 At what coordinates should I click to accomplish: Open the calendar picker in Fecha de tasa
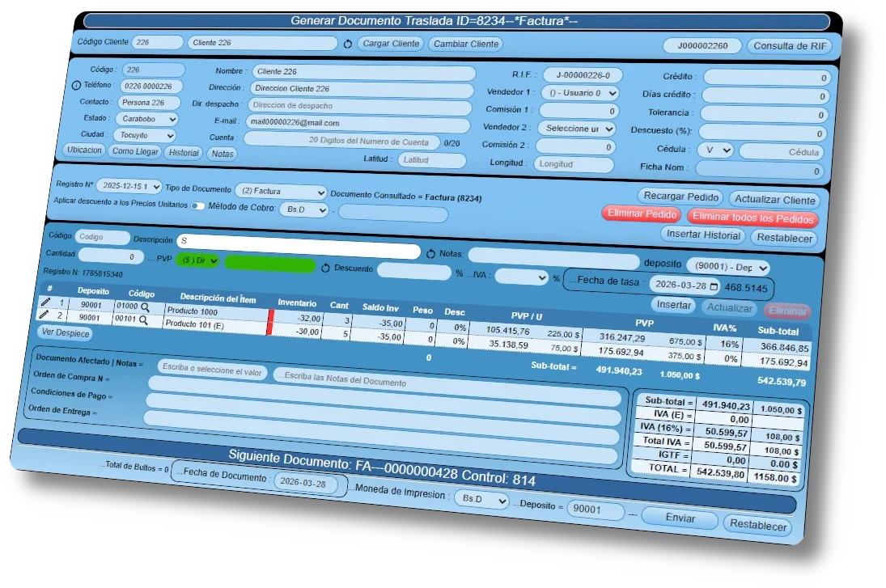714,286
